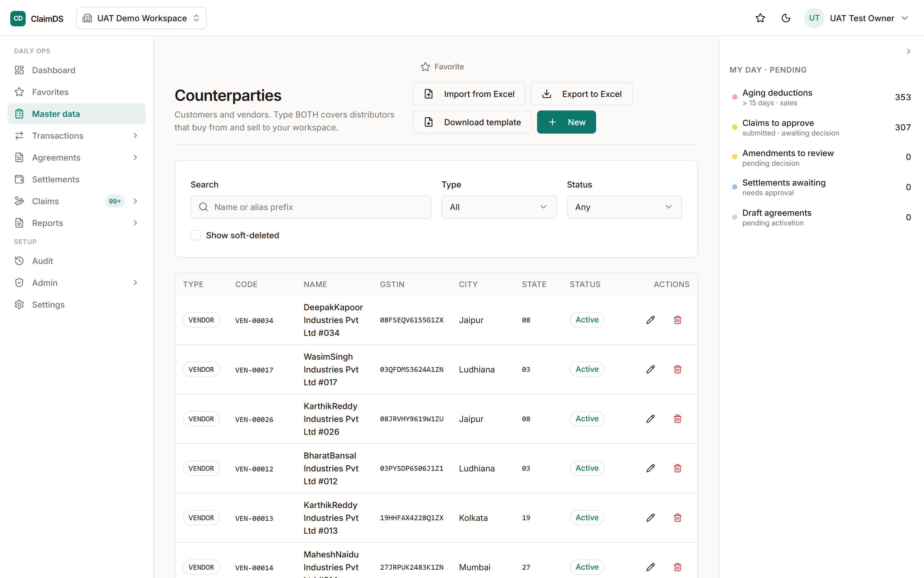The image size is (924, 578).
Task: Edit vendor VEN-00026 with pencil icon
Action: pyautogui.click(x=651, y=419)
